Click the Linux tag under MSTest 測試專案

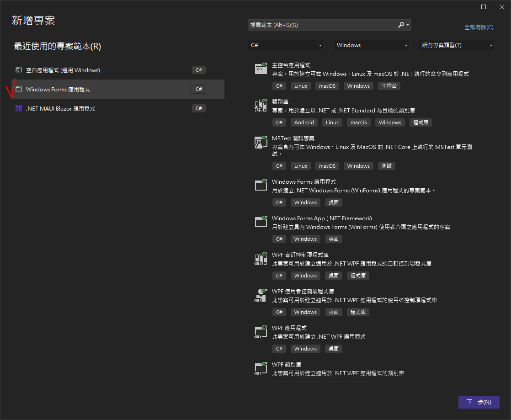(x=301, y=166)
